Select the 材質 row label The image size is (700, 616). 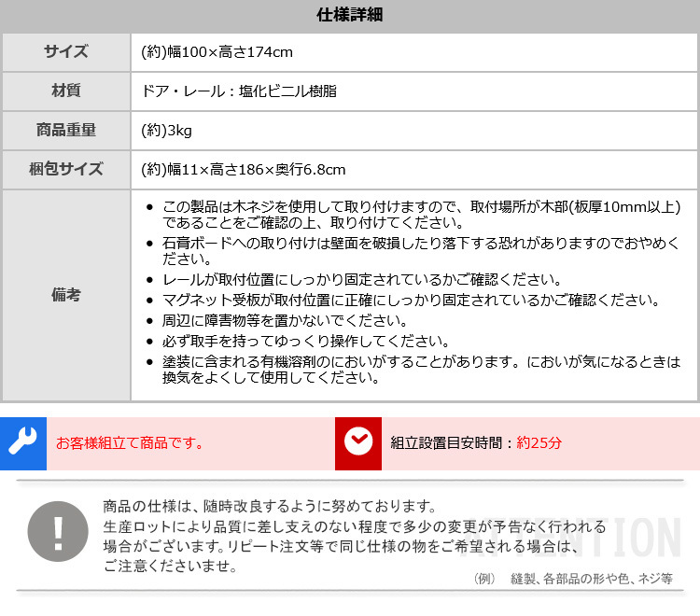click(x=66, y=91)
